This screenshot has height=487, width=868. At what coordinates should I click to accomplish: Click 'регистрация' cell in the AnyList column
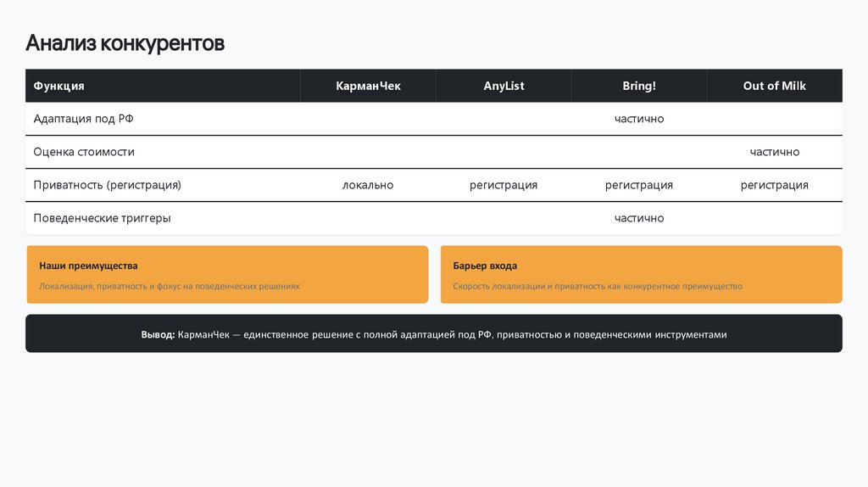pyautogui.click(x=504, y=185)
